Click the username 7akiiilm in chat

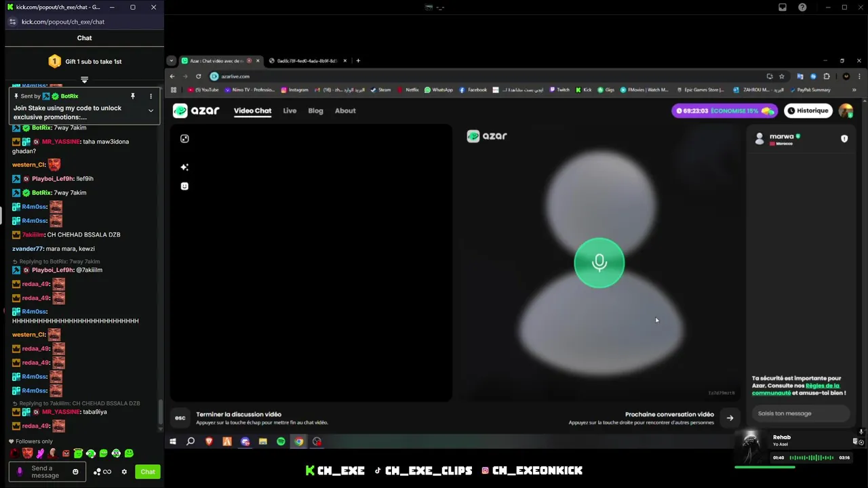coord(33,235)
